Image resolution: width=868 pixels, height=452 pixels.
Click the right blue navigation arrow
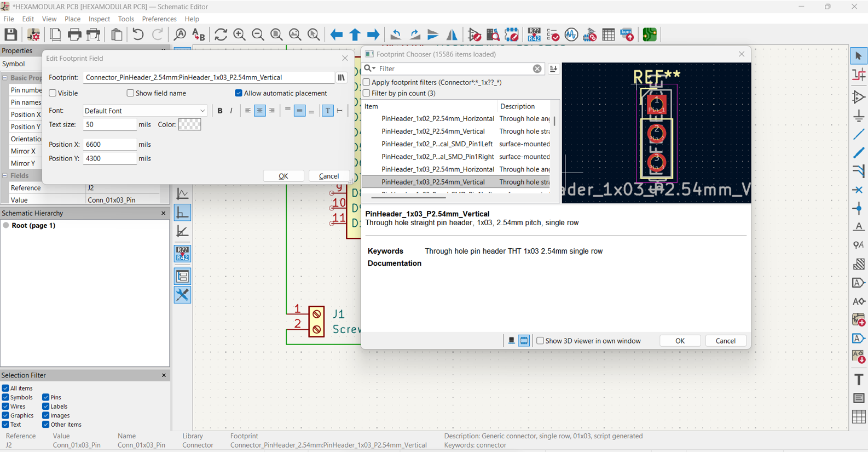374,35
